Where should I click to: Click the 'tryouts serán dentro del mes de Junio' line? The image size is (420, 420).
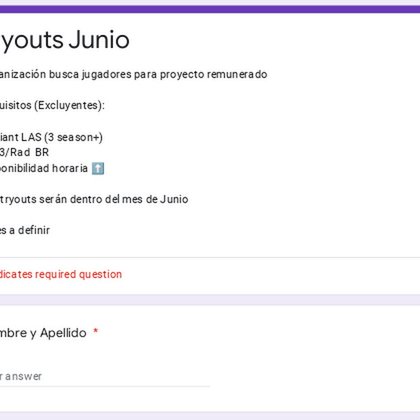(94, 199)
